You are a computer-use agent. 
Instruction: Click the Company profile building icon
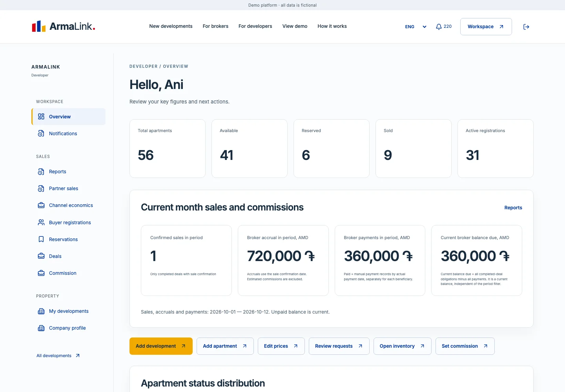tap(41, 328)
